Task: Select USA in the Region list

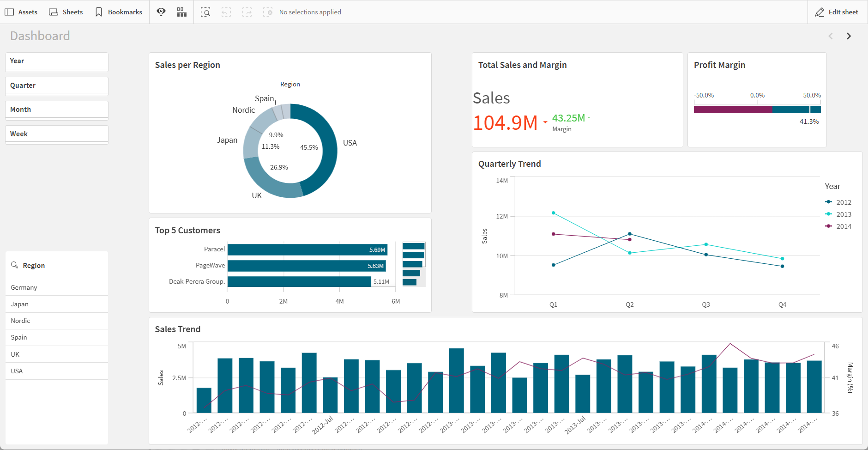Action: click(57, 371)
